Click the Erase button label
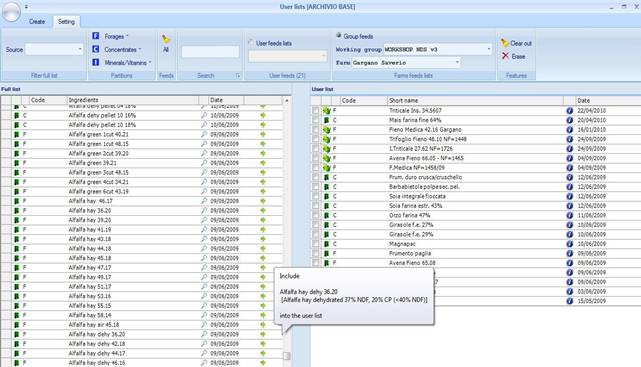This screenshot has width=641, height=367. coord(518,56)
